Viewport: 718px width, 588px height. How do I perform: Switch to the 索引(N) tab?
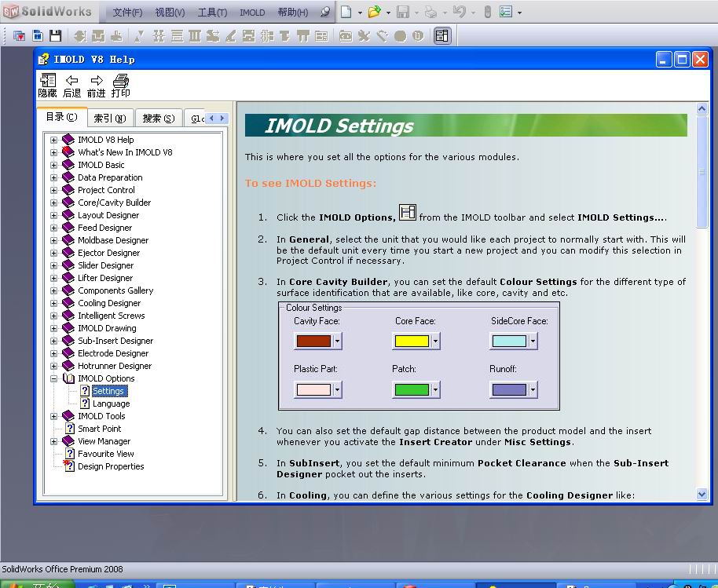[110, 119]
